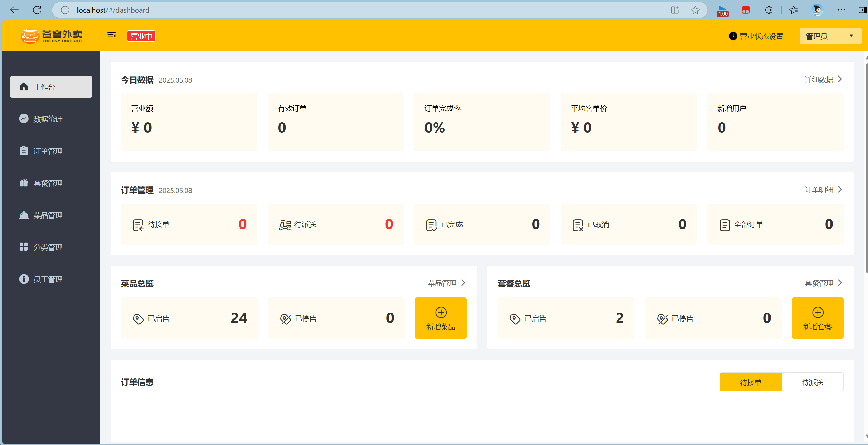Open 员工管理 employee management

(48, 279)
